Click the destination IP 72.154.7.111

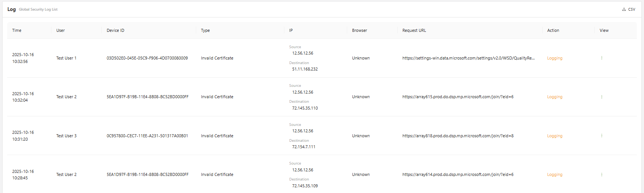[304, 147]
